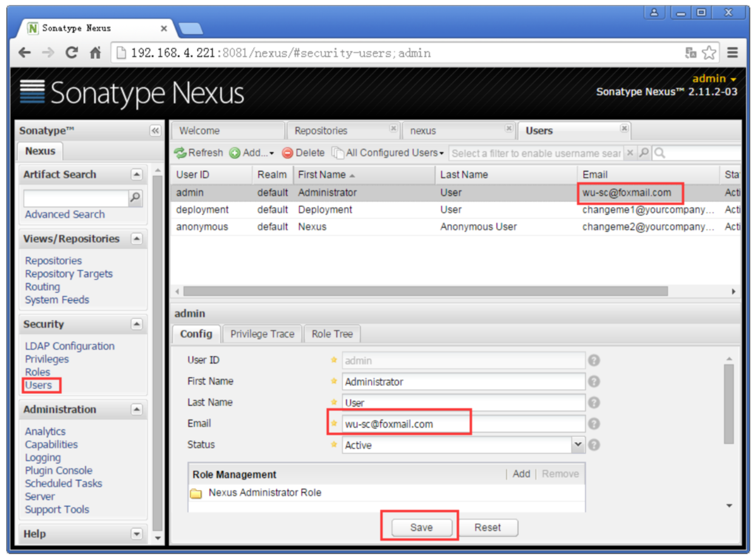Open the Status combo box dropdown arrow
Image resolution: width=756 pixels, height=556 pixels.
[x=578, y=445]
